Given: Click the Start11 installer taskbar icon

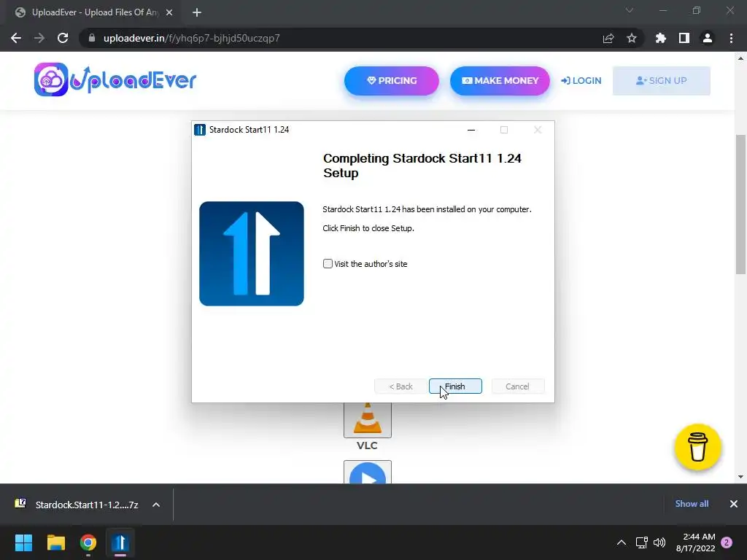Looking at the screenshot, I should click(120, 542).
